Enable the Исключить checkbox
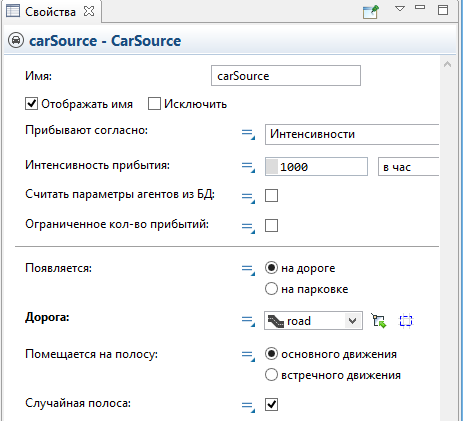The image size is (463, 421). (x=154, y=104)
